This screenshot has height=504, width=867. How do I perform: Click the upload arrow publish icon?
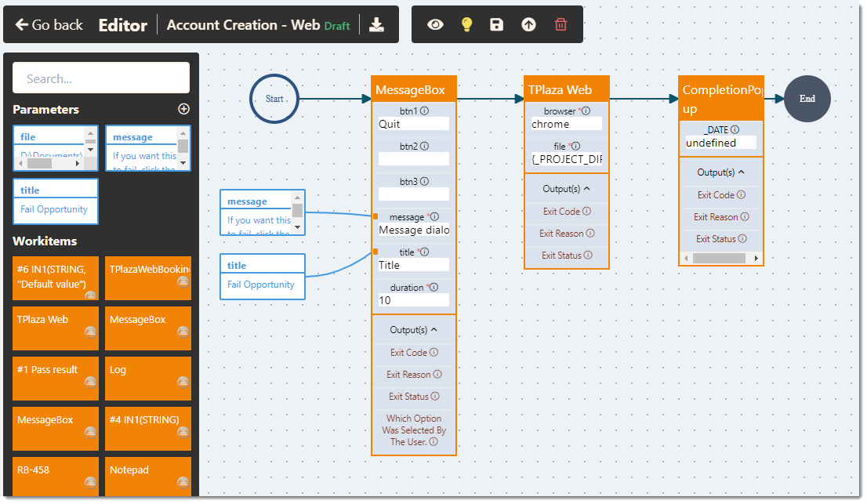click(528, 25)
